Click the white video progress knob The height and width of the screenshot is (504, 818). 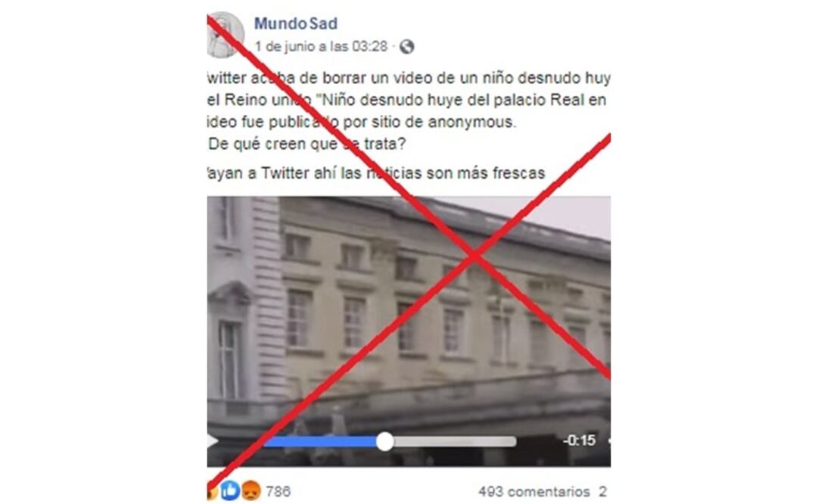[x=385, y=441]
